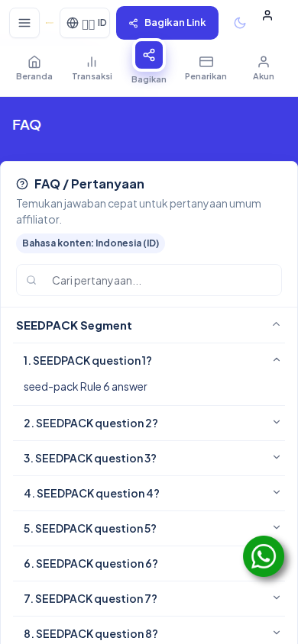The width and height of the screenshot is (298, 644).
Task: Expand SEEDPACK question 5
Action: pos(149,528)
